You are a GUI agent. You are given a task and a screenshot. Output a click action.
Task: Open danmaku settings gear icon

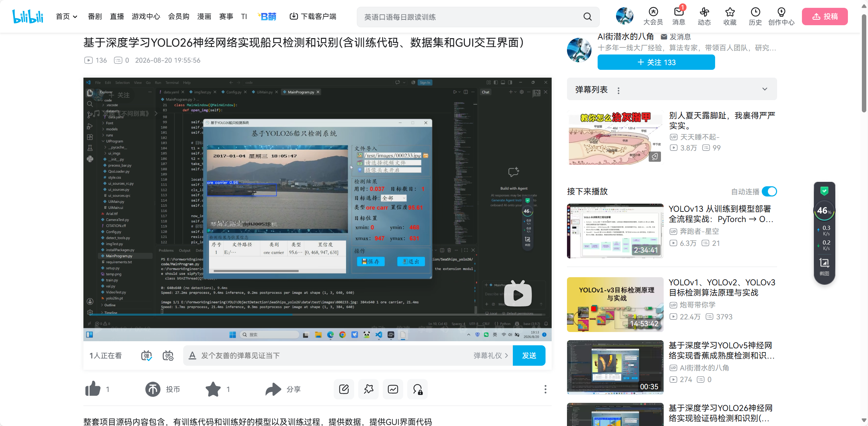[168, 356]
